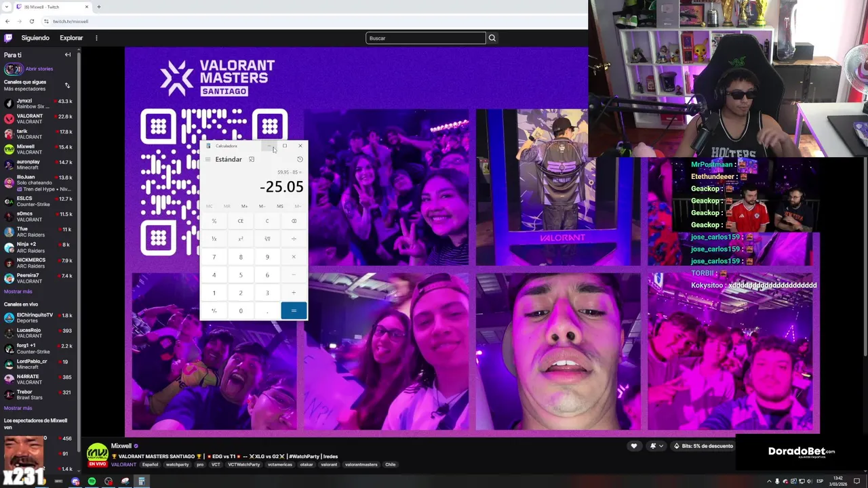The image size is (868, 488).
Task: Open the Jynxzi channel in sidebar
Action: [38, 104]
